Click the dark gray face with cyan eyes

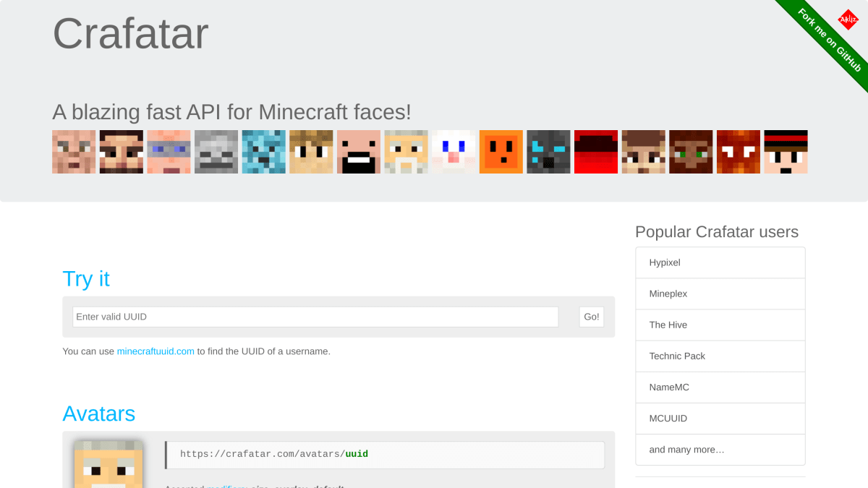click(x=548, y=152)
